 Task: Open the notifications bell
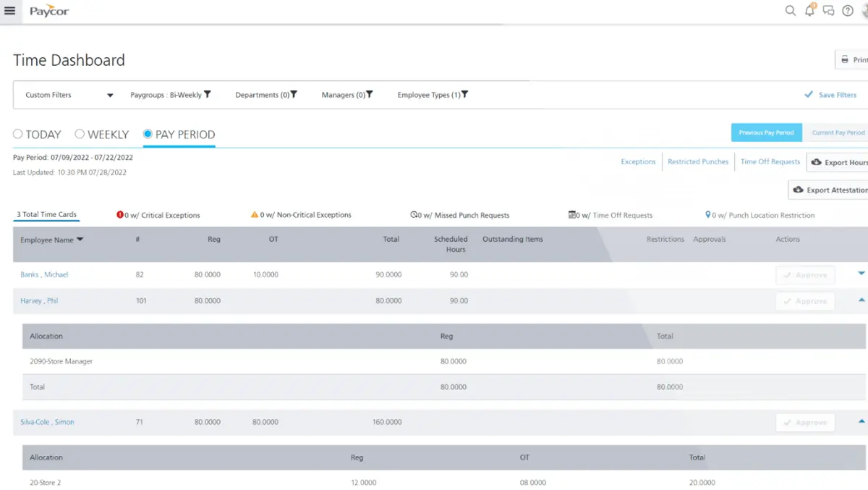coord(810,10)
